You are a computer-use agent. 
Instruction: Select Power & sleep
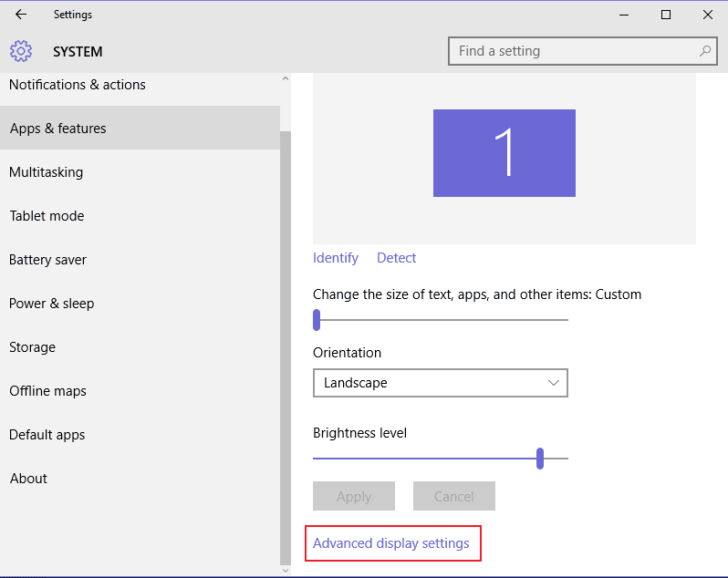(140, 304)
